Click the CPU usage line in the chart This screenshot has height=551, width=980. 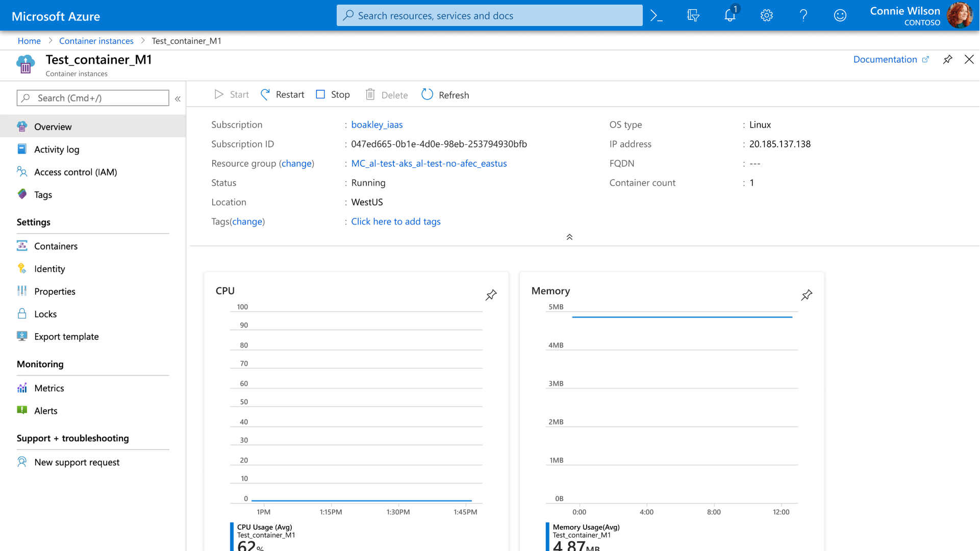pyautogui.click(x=361, y=500)
